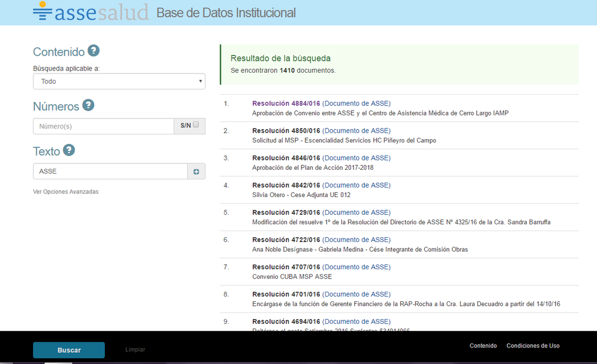Add another text term with plus icon

(x=196, y=172)
